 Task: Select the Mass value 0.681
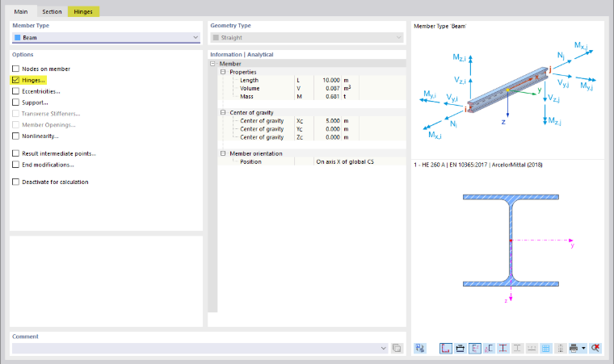click(x=333, y=96)
